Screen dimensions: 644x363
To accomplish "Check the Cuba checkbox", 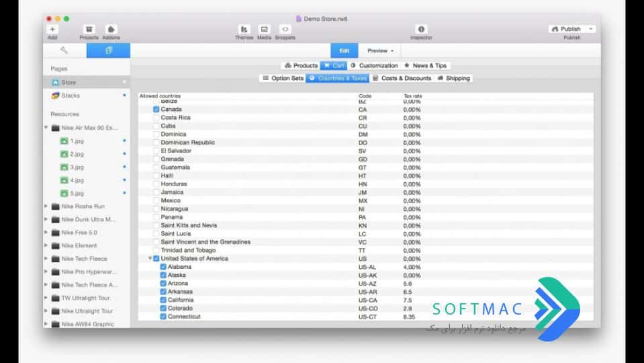I will pyautogui.click(x=156, y=126).
